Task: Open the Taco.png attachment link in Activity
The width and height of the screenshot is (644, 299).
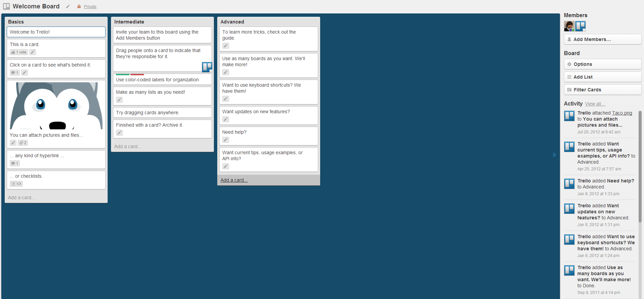Action: click(x=622, y=113)
